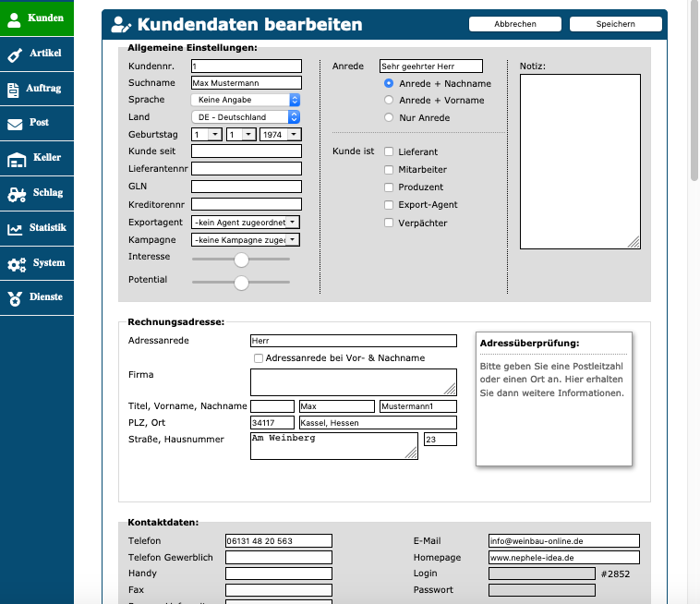
Task: Click the Interesse slider handle
Action: pos(242,260)
